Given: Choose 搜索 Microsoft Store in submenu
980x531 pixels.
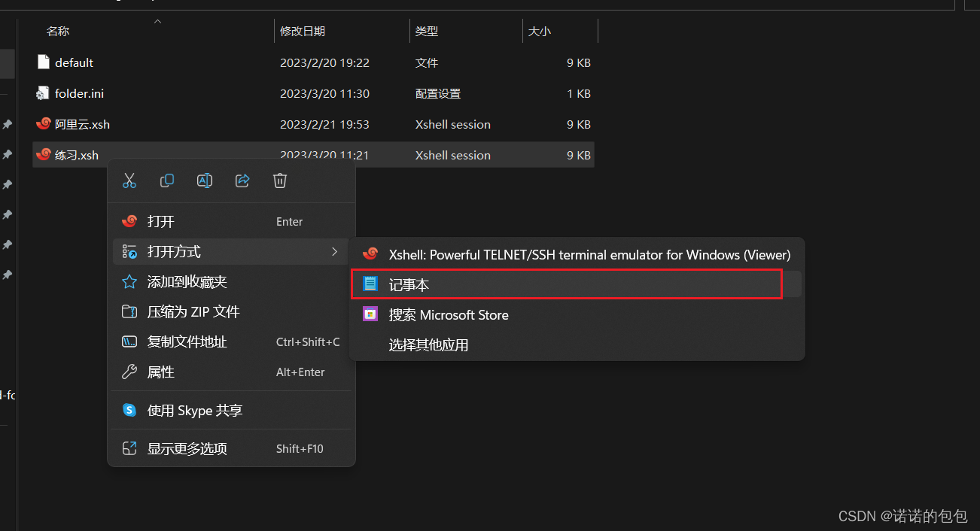Looking at the screenshot, I should pos(577,314).
